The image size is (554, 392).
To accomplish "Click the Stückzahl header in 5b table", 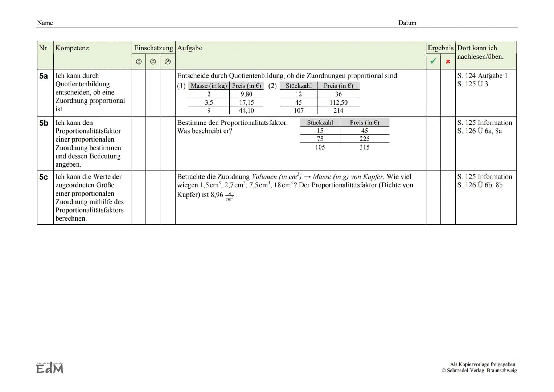I will click(320, 123).
